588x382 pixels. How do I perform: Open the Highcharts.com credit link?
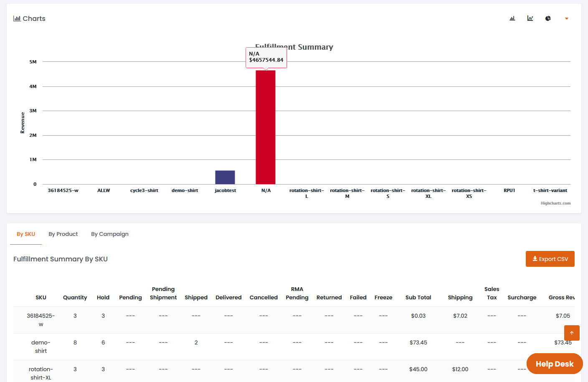(555, 203)
